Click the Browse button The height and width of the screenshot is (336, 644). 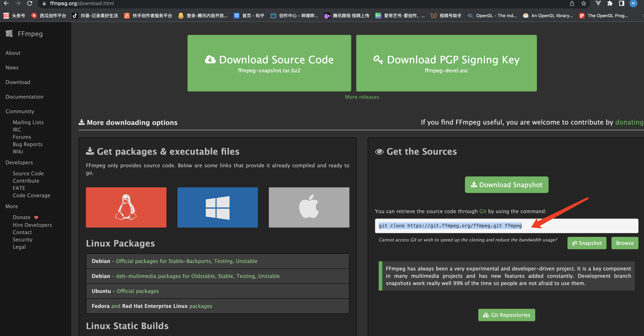625,243
